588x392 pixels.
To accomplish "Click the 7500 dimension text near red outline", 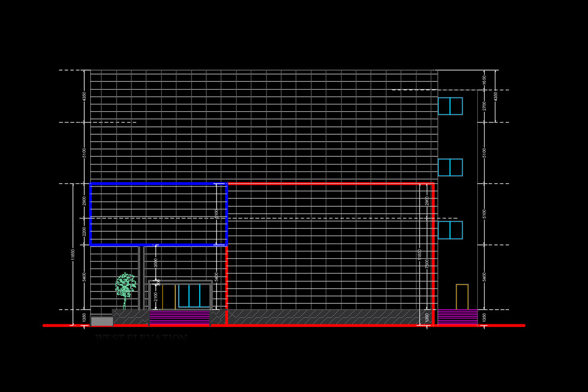I will 426,265.
